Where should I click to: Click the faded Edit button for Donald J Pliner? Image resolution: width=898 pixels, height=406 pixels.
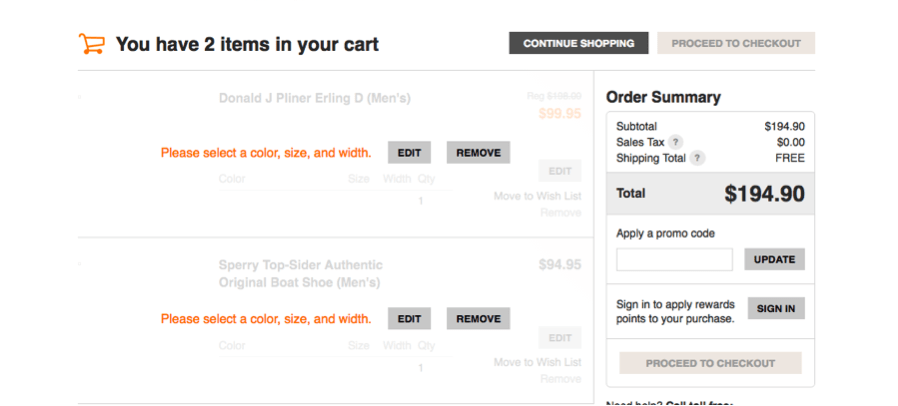(560, 171)
